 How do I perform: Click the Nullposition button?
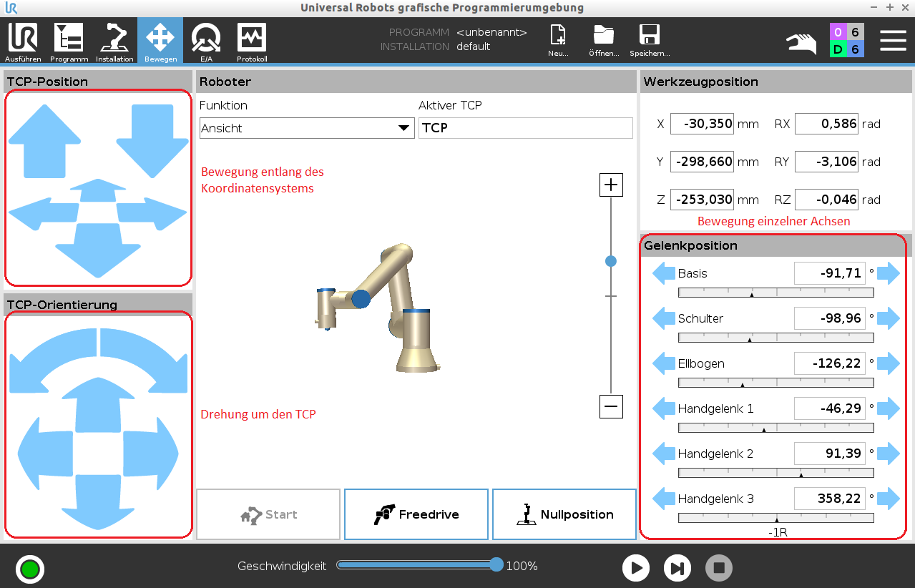[x=564, y=514]
